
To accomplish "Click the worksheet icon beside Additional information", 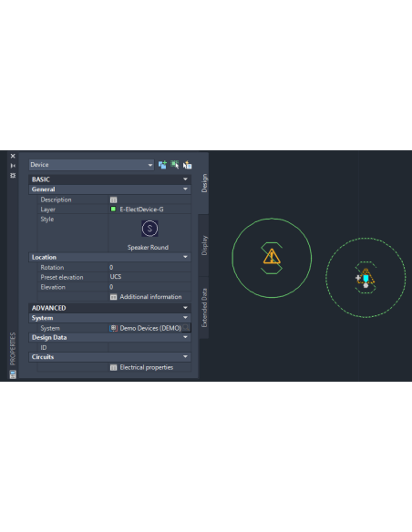I will point(114,297).
